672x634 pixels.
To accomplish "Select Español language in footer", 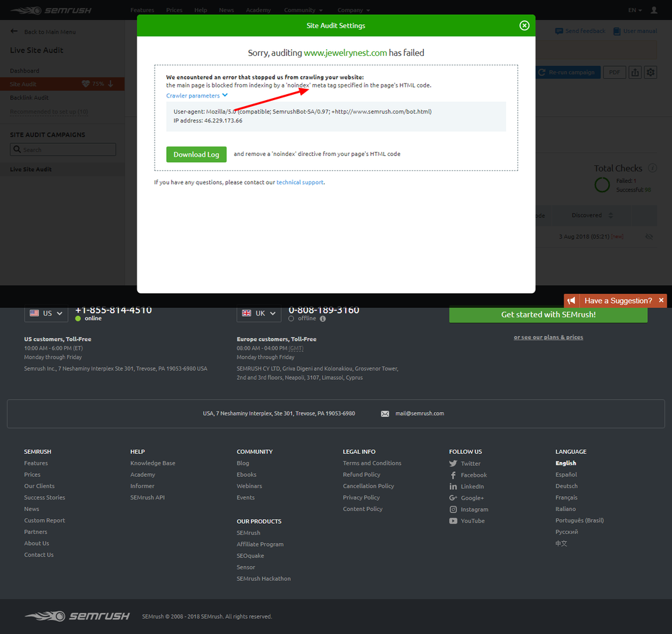I will pos(566,475).
